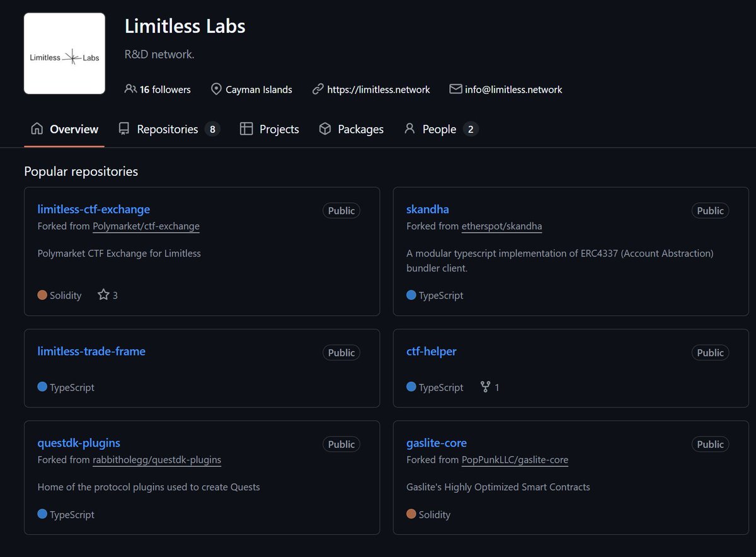Click the ERC4337 bundler client description
756x557 pixels.
pos(560,260)
